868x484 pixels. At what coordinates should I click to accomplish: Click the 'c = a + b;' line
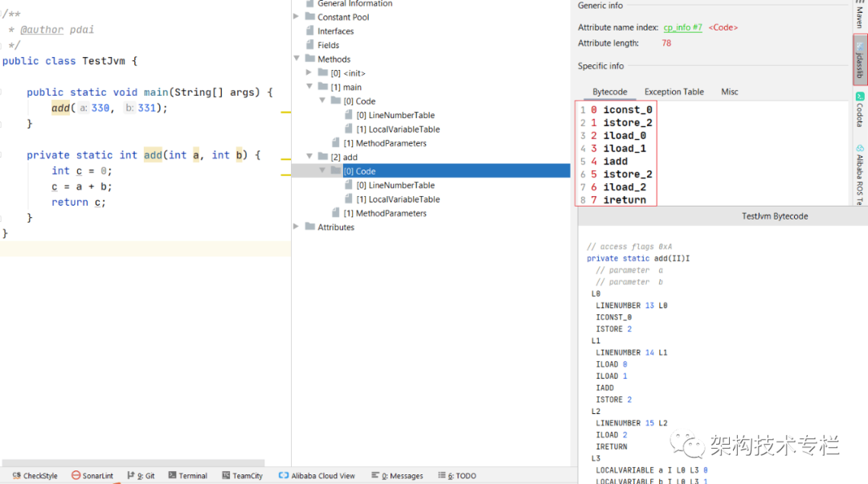pos(81,187)
